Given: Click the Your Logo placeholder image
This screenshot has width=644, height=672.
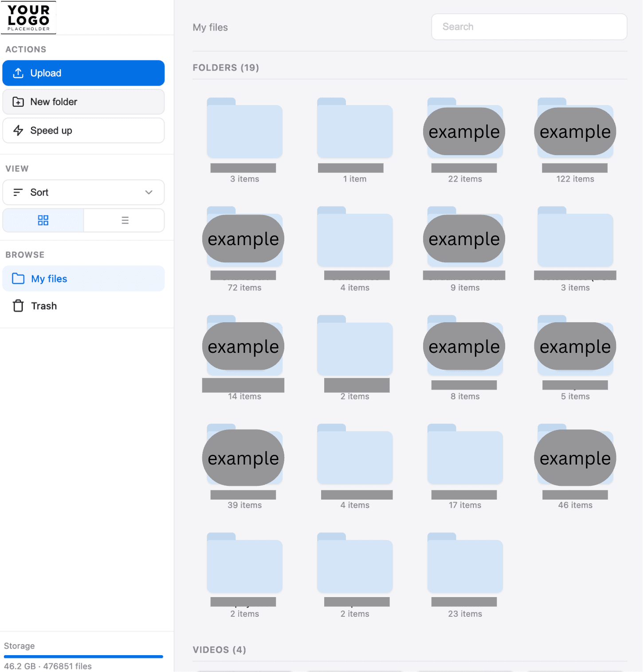Looking at the screenshot, I should pyautogui.click(x=28, y=18).
